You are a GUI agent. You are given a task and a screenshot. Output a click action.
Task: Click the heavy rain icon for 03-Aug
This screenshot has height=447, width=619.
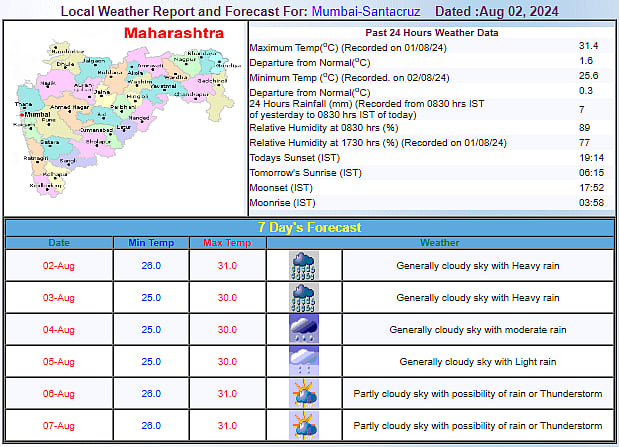[303, 298]
